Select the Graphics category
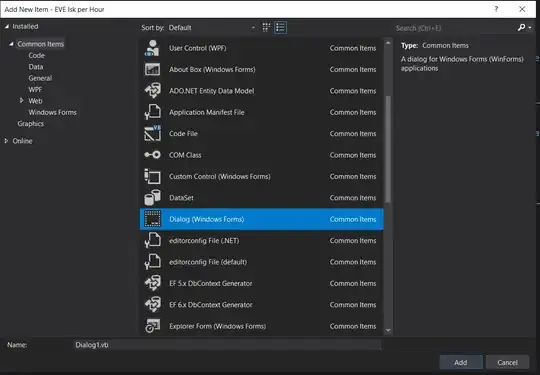The image size is (540, 375). [31, 124]
